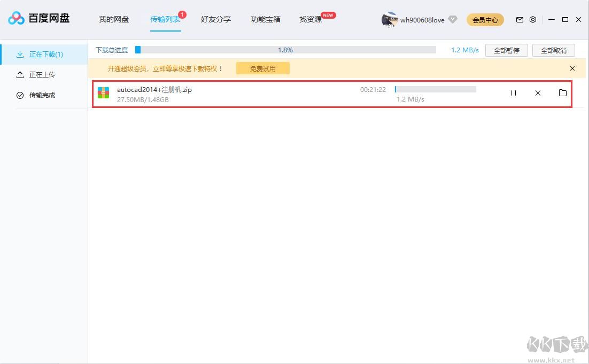The height and width of the screenshot is (364, 589).
Task: Cancel all downloads with 全部取消
Action: [x=553, y=50]
